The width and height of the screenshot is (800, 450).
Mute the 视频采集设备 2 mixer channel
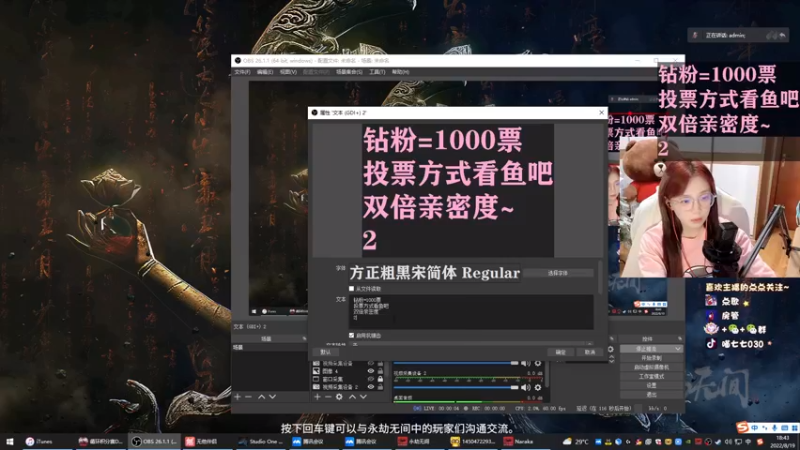point(526,388)
